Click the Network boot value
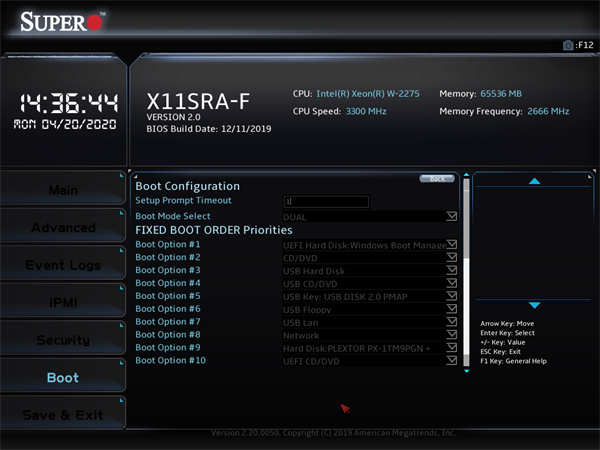Screen dimensions: 600x450 [x=301, y=336]
